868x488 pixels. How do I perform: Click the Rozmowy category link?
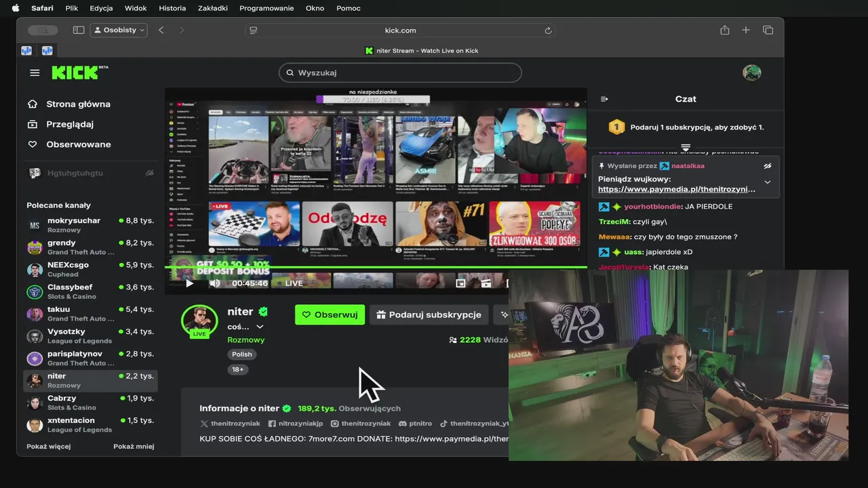pyautogui.click(x=245, y=340)
